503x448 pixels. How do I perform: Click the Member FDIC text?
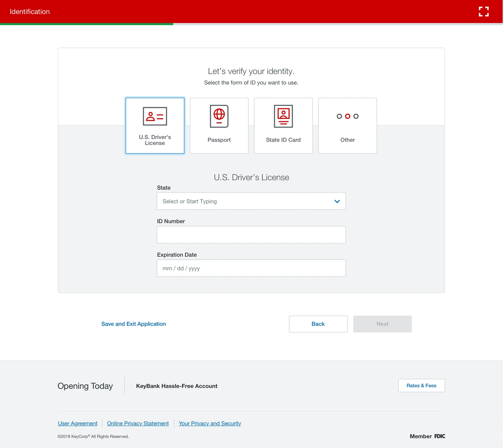[x=428, y=436]
